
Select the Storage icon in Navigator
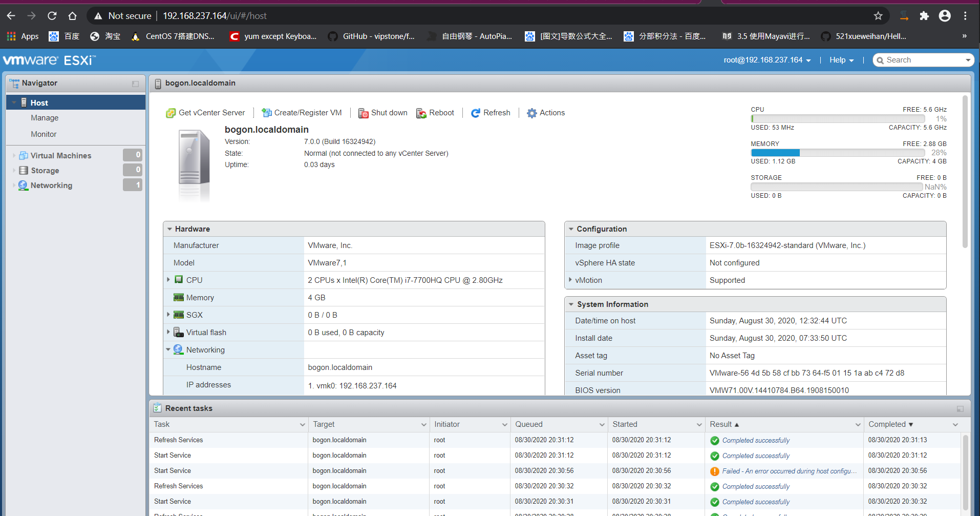(x=24, y=170)
